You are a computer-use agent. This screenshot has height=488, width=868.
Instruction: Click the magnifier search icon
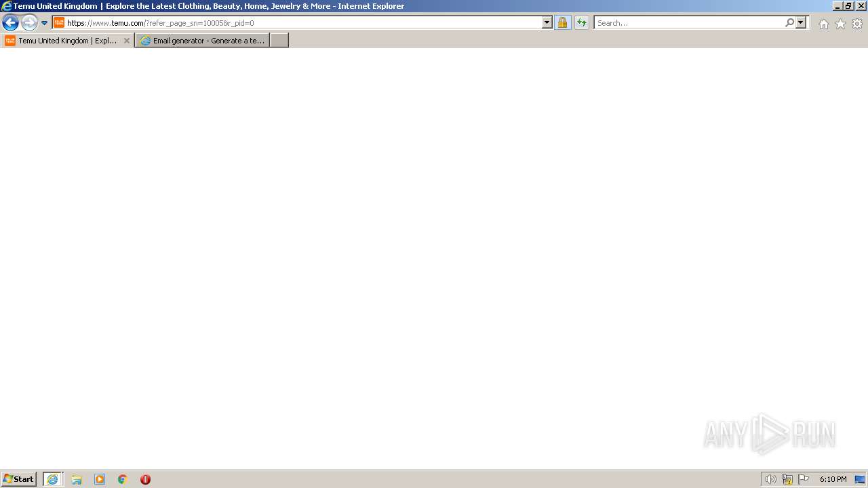(x=789, y=22)
